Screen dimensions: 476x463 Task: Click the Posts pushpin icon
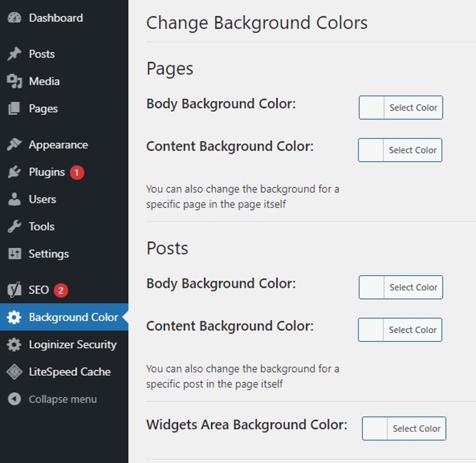point(14,54)
